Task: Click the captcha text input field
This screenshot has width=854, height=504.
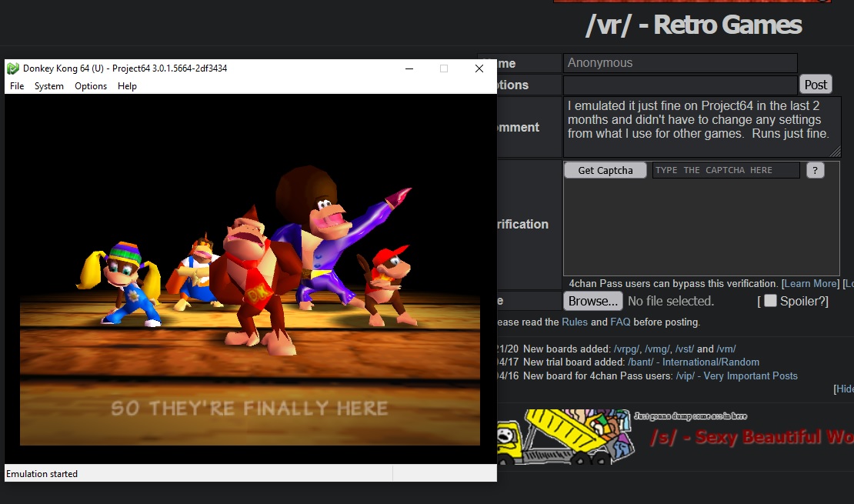Action: [726, 170]
